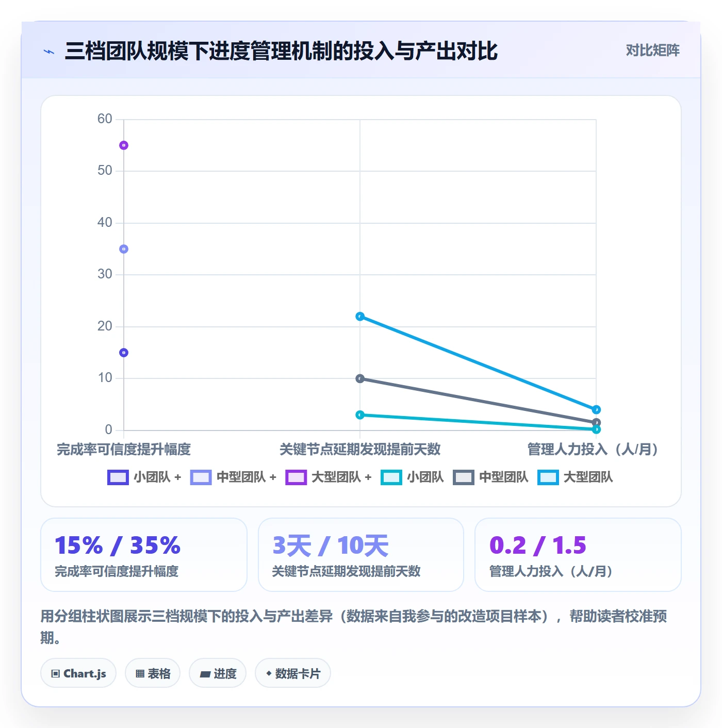The image size is (722, 728).
Task: Click the description paragraph starting 用分组柱状图
Action: [x=354, y=627]
